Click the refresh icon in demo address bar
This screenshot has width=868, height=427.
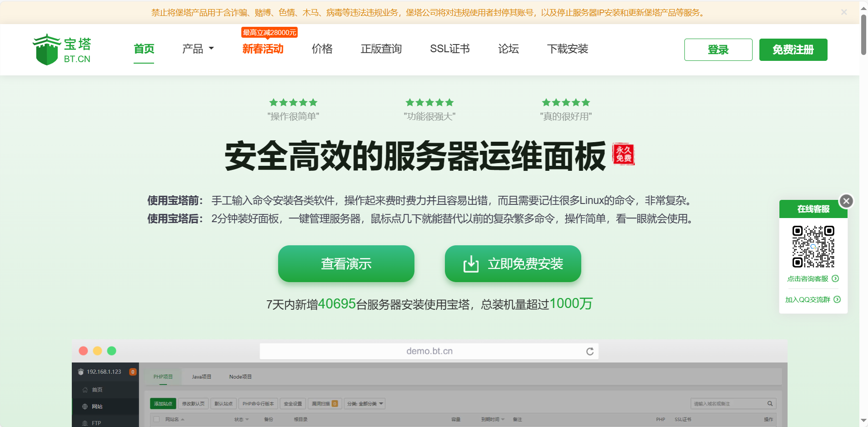pos(590,351)
